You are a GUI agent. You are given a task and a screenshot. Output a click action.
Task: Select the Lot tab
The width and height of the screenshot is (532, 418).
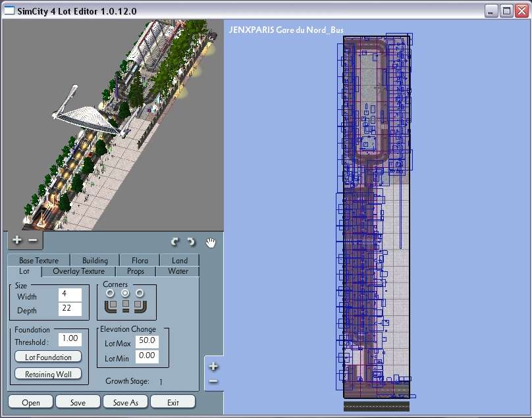24,271
